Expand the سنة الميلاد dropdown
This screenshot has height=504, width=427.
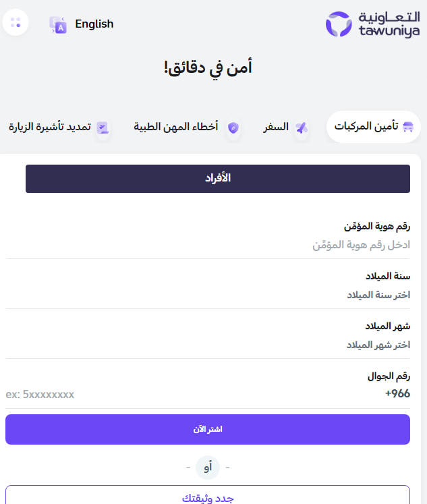[x=270, y=295]
